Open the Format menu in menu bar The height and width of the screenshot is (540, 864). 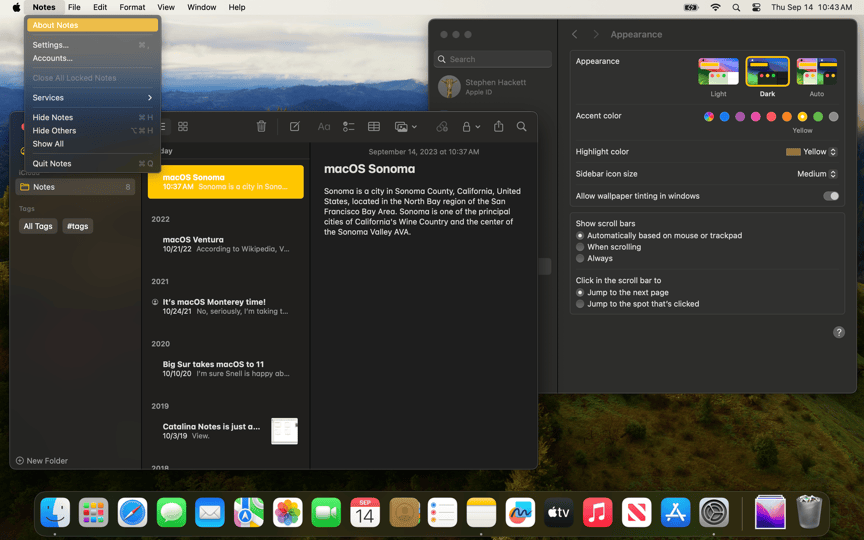pos(132,7)
